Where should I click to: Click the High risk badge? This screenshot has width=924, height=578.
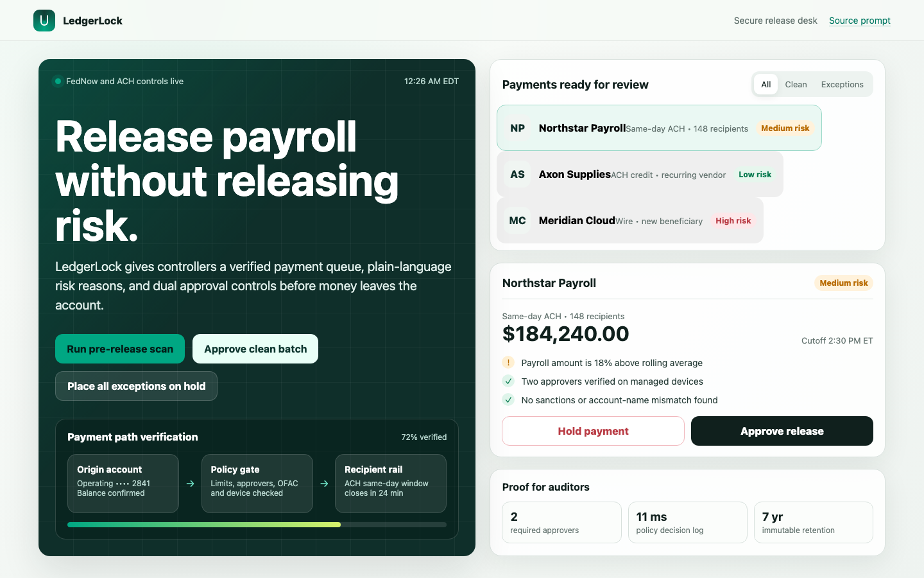733,220
